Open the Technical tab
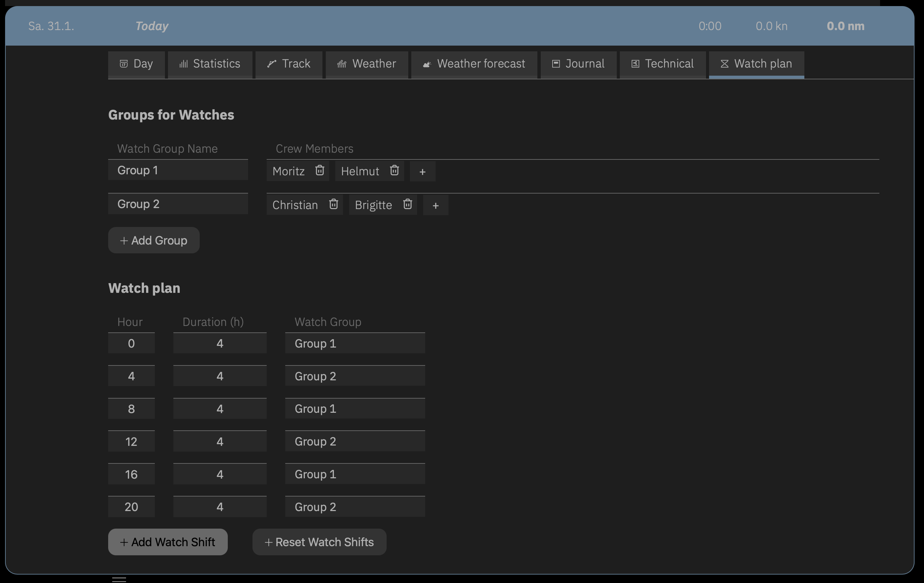Viewport: 924px width, 583px height. click(x=662, y=64)
